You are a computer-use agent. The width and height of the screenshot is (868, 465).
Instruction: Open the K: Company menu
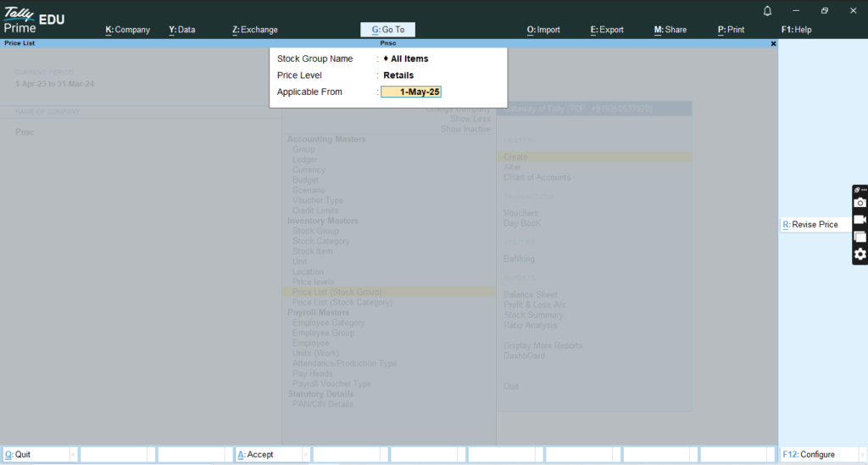(128, 30)
